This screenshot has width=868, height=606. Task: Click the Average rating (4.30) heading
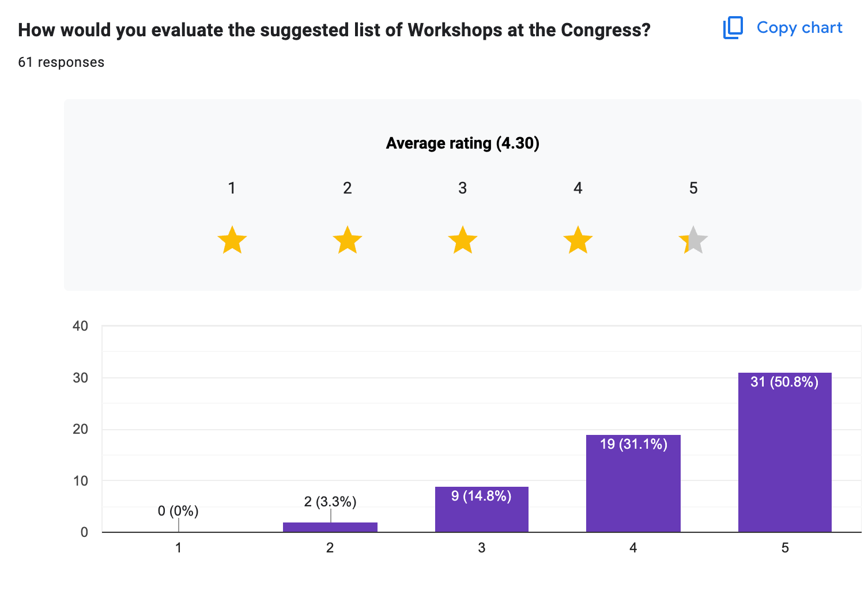[462, 143]
